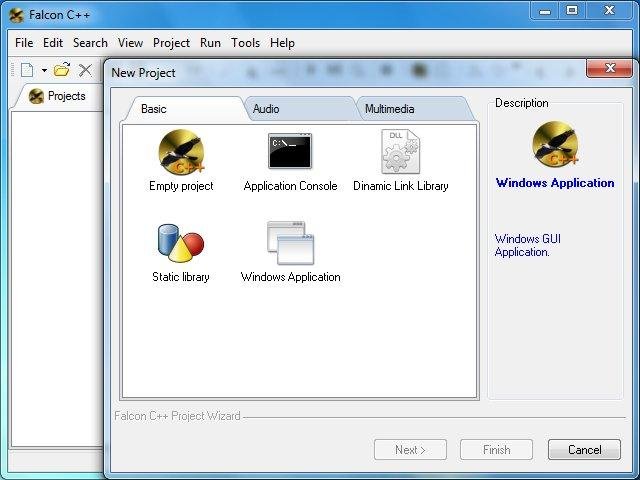Open the View menu
The image size is (640, 480).
tap(131, 43)
